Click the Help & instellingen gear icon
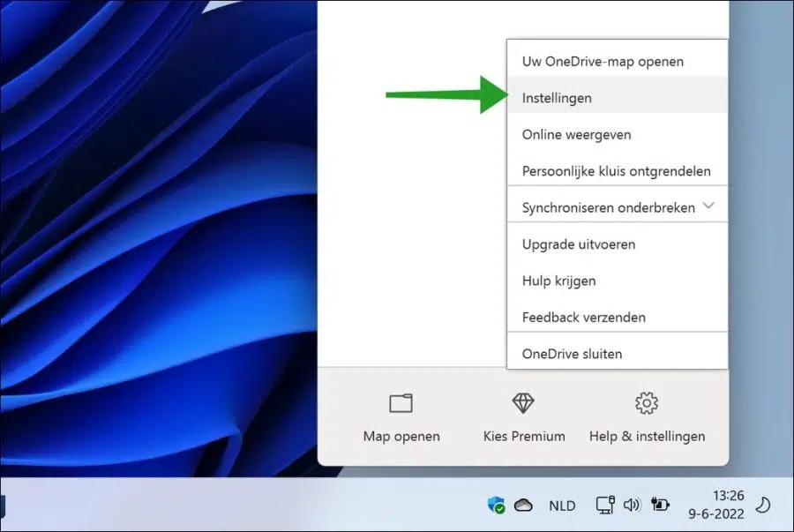Image resolution: width=794 pixels, height=532 pixels. coord(647,403)
